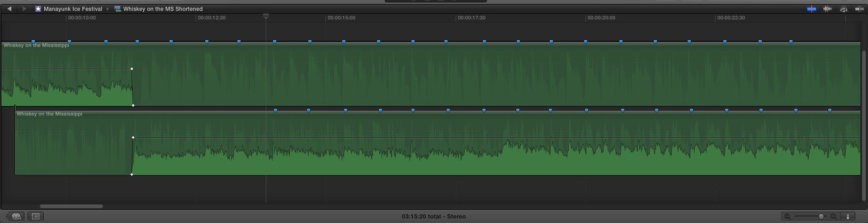Open the clip appearance switch button
This screenshot has height=223, width=868.
[x=848, y=217]
